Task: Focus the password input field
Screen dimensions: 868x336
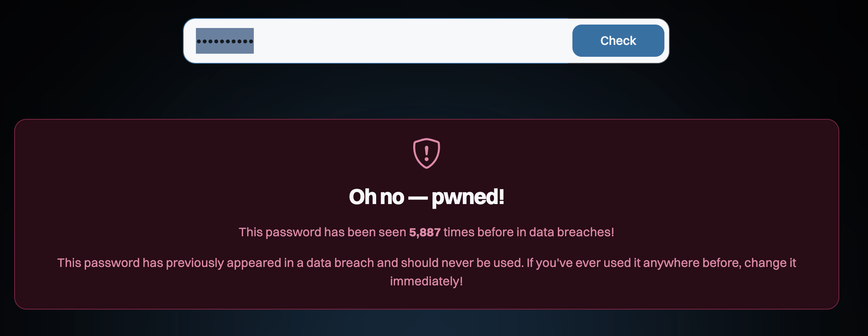Action: [x=383, y=41]
